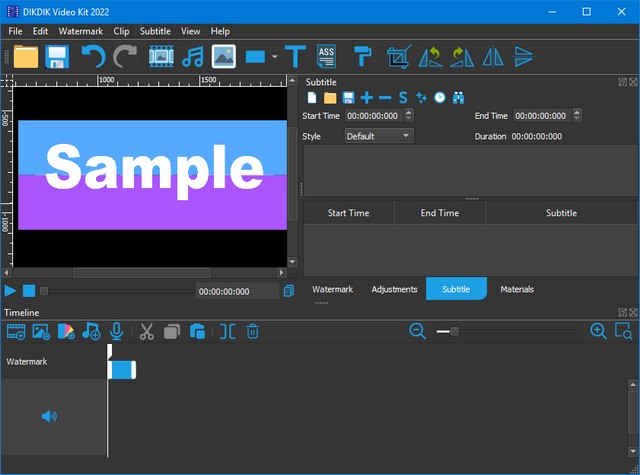640x475 pixels.
Task: Click the scissors cut icon in Timeline
Action: (147, 331)
